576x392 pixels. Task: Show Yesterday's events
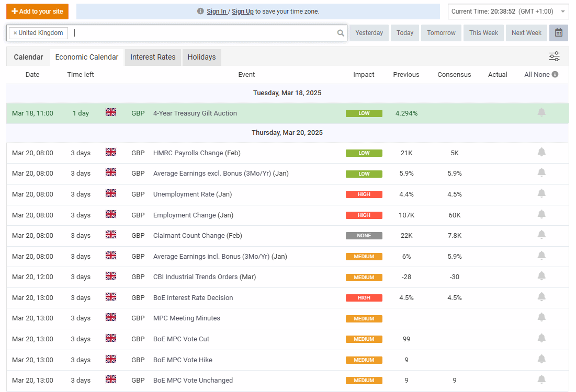tap(369, 32)
